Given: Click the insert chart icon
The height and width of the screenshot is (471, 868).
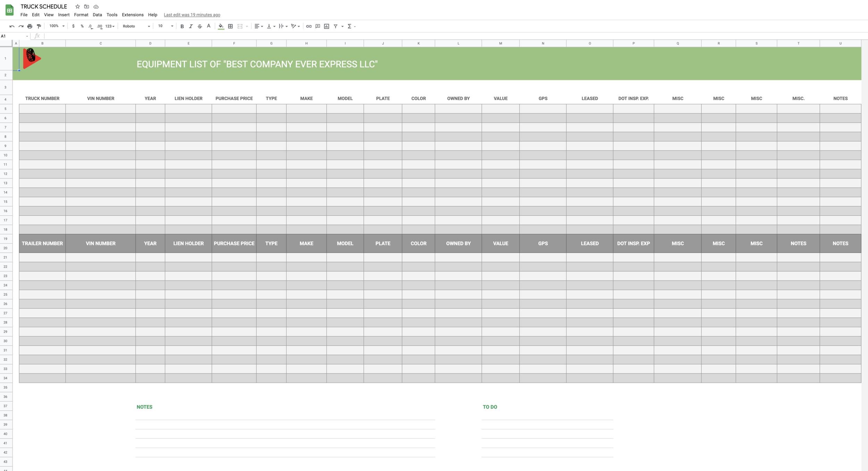Looking at the screenshot, I should coord(326,26).
